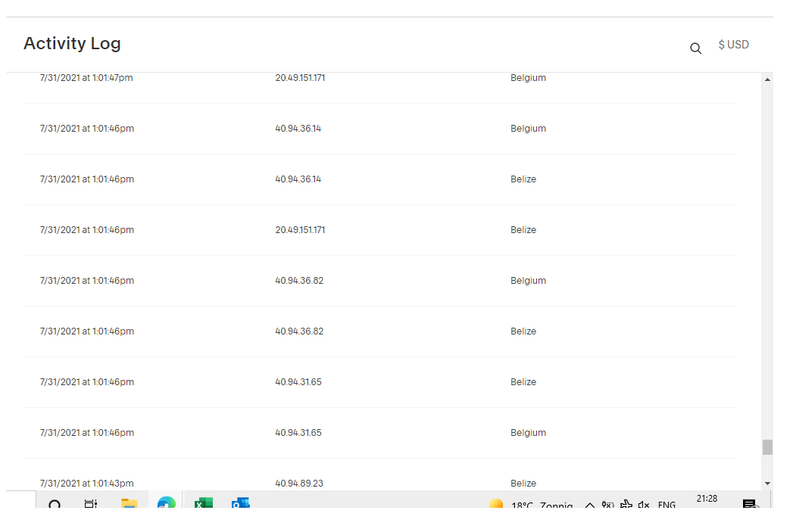
Task: Click the timestamp in the 40.94.36.82 Belize row
Action: tap(87, 331)
